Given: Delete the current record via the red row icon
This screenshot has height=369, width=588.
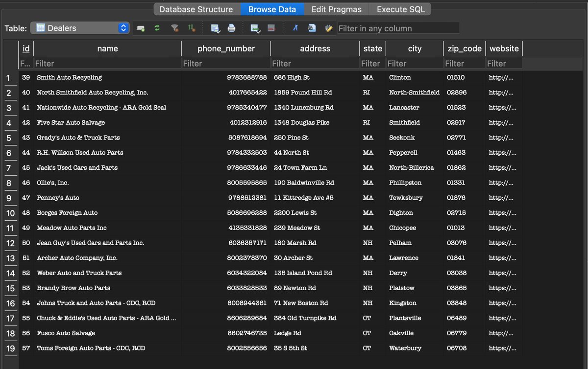Looking at the screenshot, I should tap(271, 28).
